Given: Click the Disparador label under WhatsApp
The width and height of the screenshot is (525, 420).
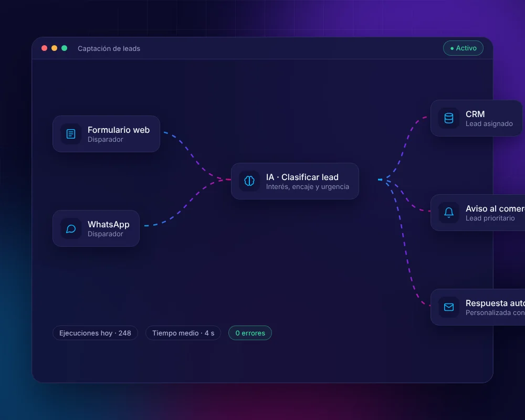Looking at the screenshot, I should tap(105, 234).
